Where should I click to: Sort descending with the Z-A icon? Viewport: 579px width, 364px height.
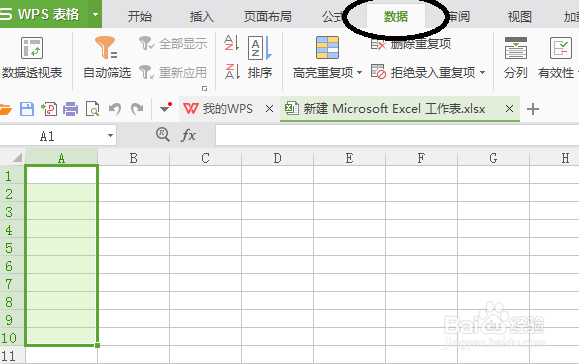pyautogui.click(x=232, y=71)
